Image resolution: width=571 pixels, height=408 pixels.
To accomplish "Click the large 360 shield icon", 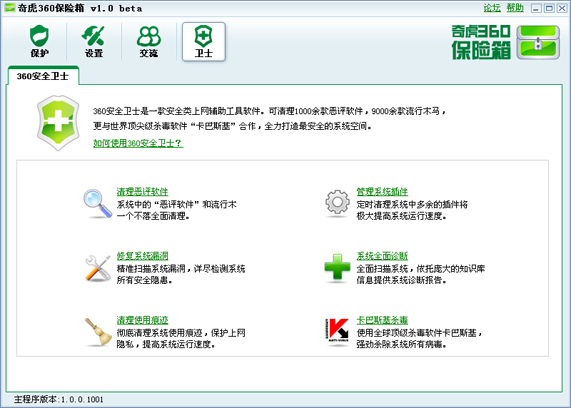I will tap(58, 123).
